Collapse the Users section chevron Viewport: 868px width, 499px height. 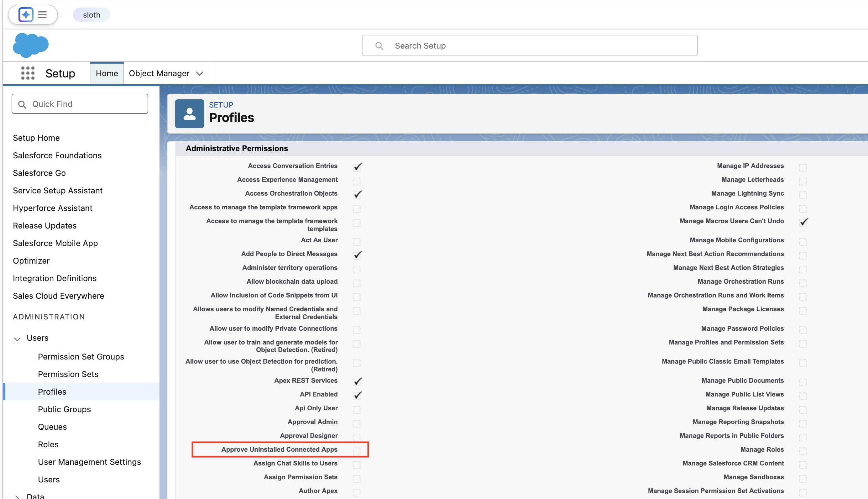pyautogui.click(x=17, y=339)
